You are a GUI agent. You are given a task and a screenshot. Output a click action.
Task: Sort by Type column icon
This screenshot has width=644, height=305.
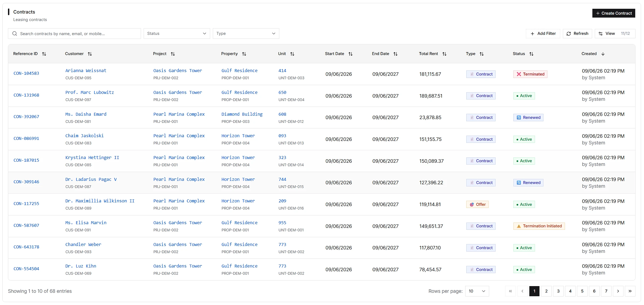tap(482, 54)
